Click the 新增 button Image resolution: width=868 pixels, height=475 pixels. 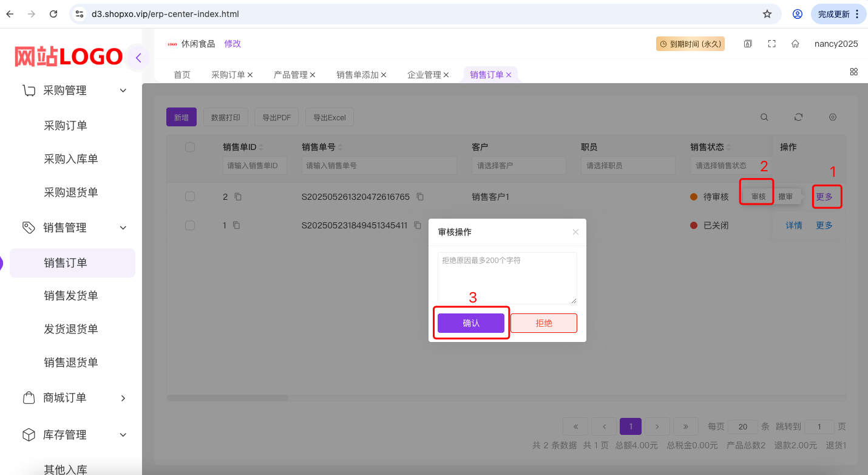[181, 117]
